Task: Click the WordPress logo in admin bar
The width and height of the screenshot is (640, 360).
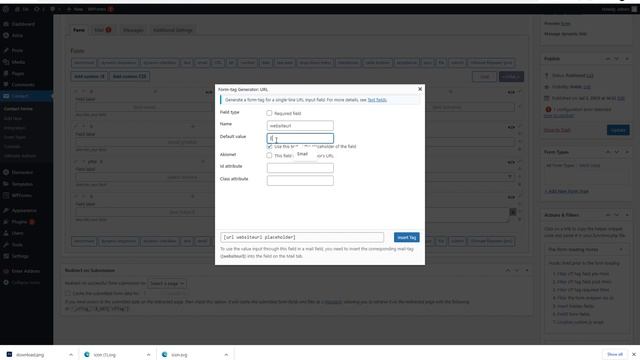Action: 6,9
